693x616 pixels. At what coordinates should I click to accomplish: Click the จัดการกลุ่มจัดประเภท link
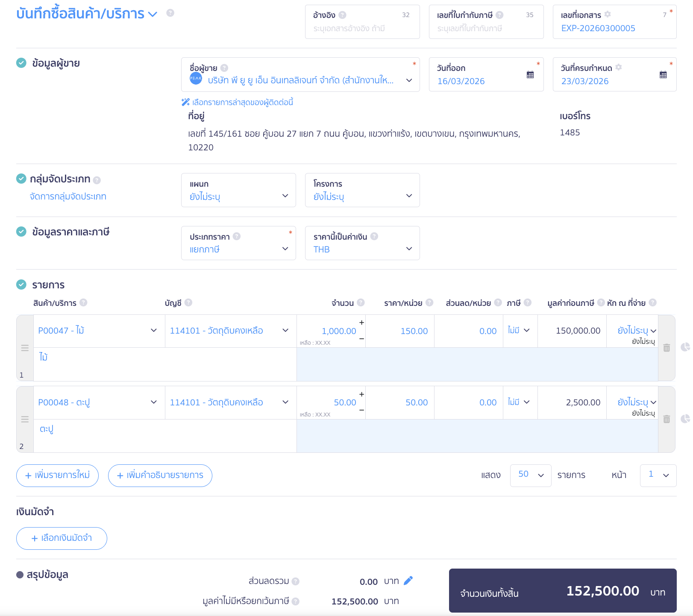[68, 197]
